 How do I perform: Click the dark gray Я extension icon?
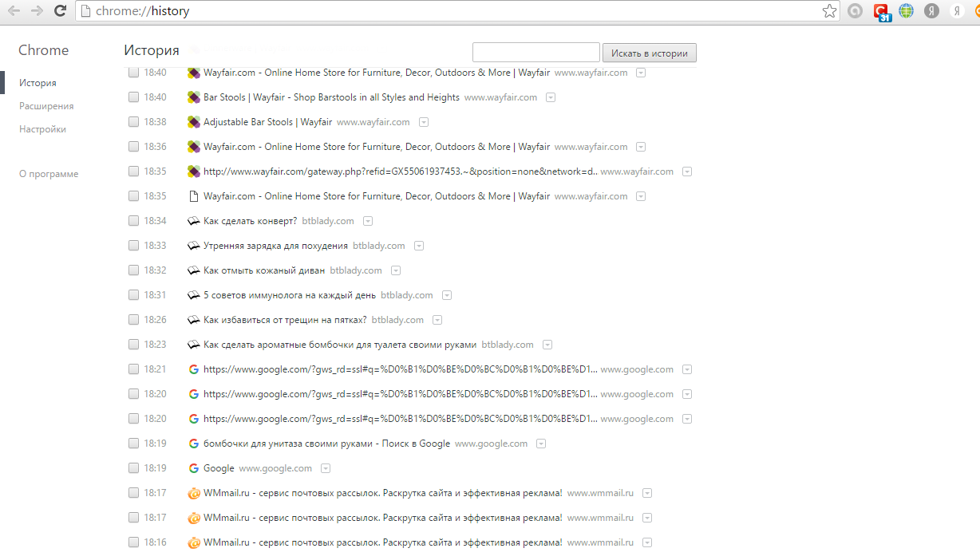click(x=931, y=11)
